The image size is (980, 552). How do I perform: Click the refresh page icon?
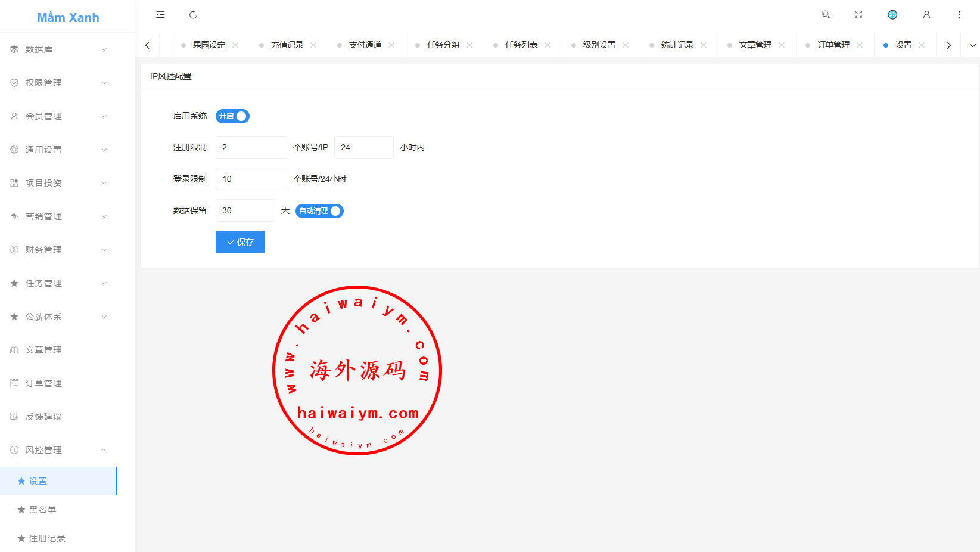coord(193,15)
